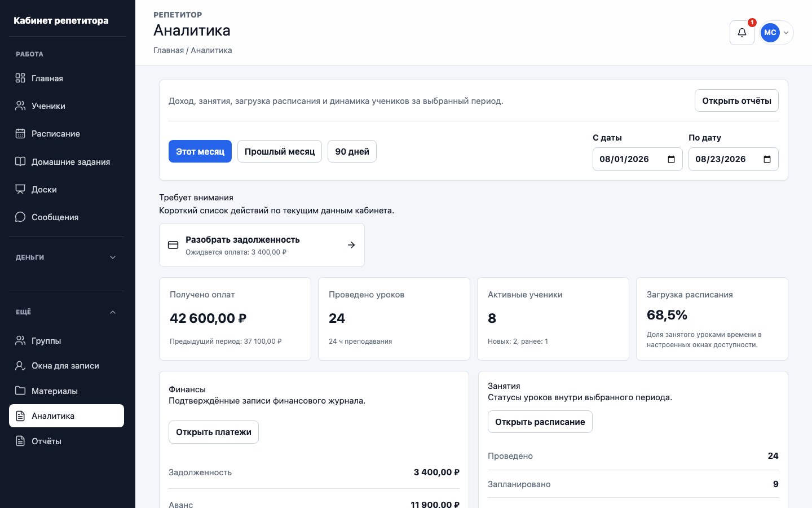Click the Открыть платежи button
Image resolution: width=812 pixels, height=508 pixels.
coord(214,432)
